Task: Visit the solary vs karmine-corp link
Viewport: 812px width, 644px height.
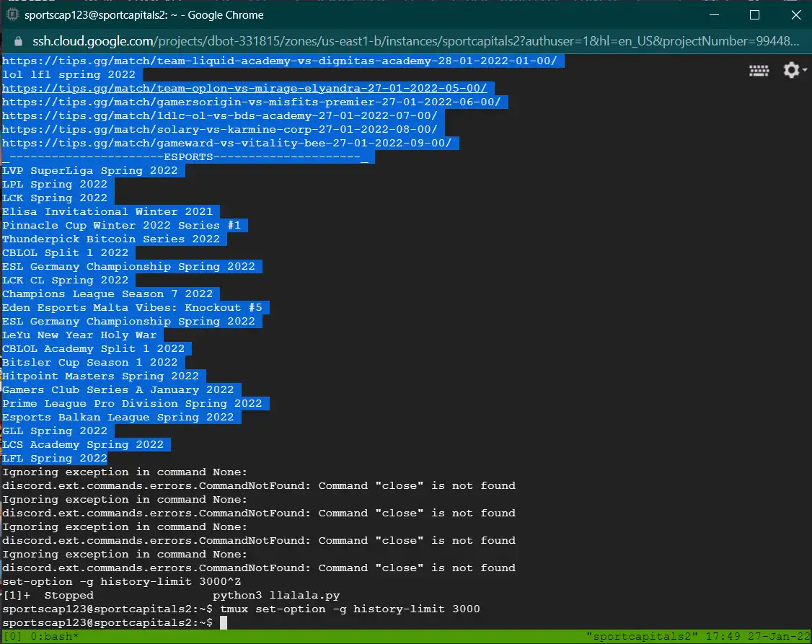Action: click(x=220, y=129)
